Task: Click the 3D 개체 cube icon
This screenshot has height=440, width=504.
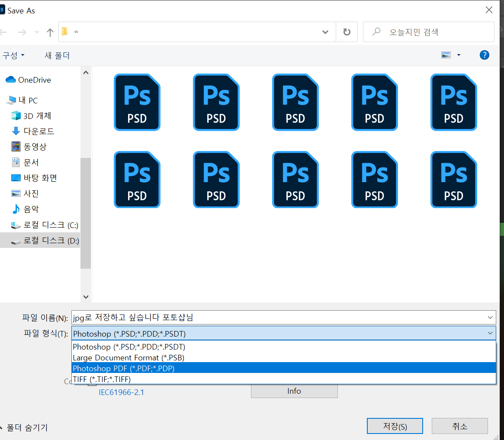Action: [16, 116]
